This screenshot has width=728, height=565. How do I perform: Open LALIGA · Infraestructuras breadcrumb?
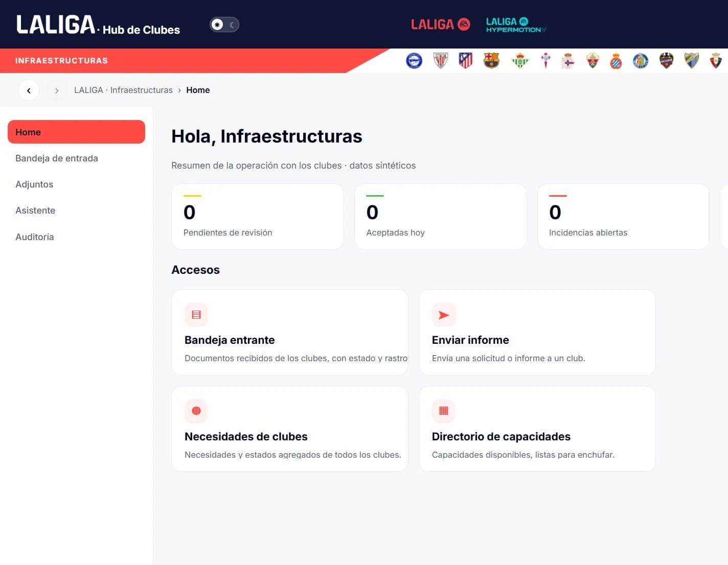[123, 90]
